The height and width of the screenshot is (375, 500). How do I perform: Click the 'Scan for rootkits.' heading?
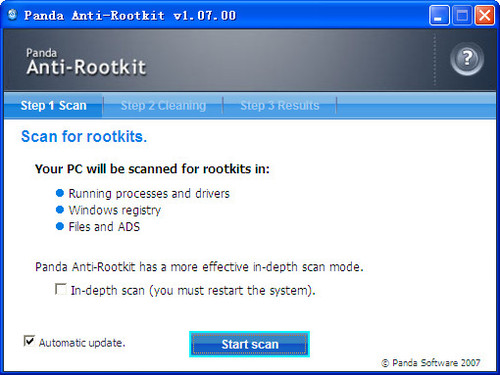[x=84, y=137]
